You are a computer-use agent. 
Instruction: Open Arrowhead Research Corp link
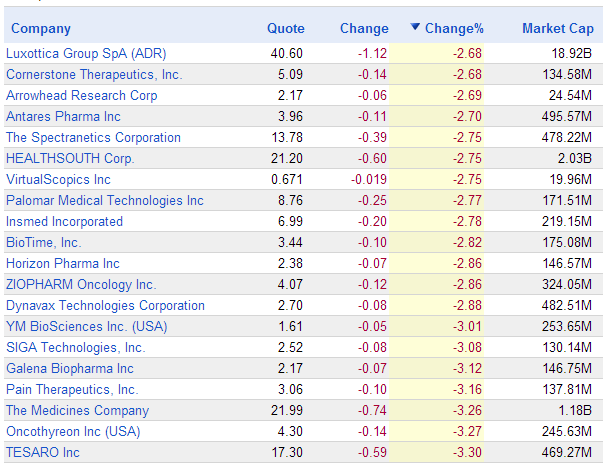[82, 95]
